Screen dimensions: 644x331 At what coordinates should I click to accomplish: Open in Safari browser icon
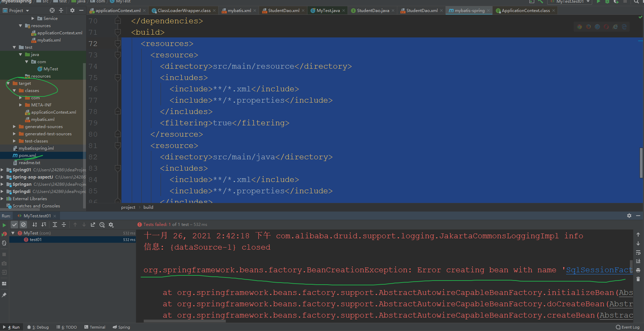597,27
